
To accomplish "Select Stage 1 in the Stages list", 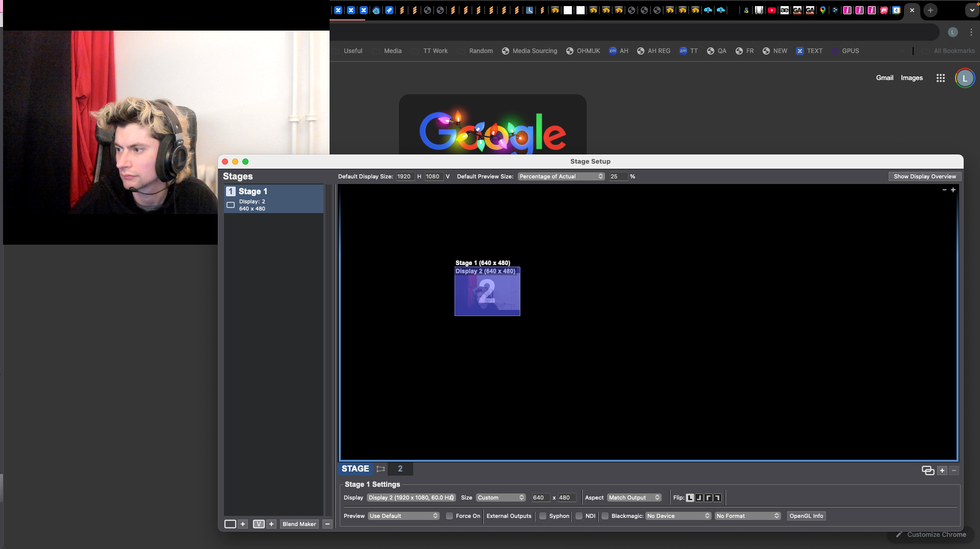I will 273,199.
